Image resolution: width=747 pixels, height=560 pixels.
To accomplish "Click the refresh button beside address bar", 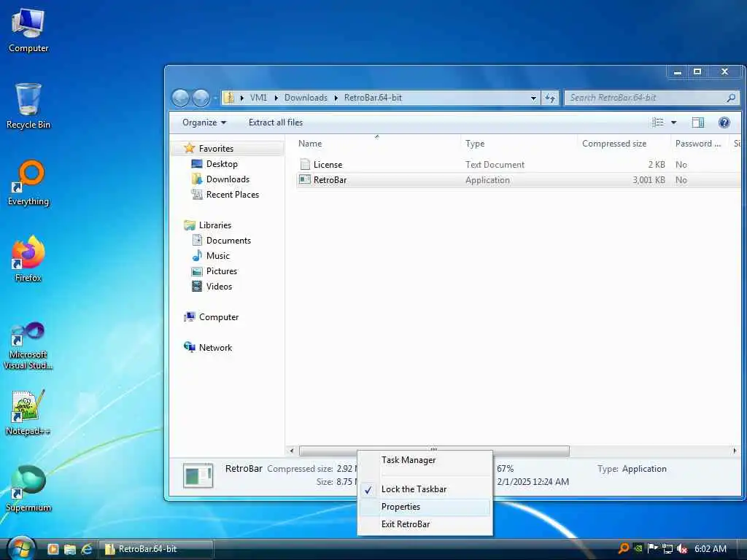I will pos(550,98).
